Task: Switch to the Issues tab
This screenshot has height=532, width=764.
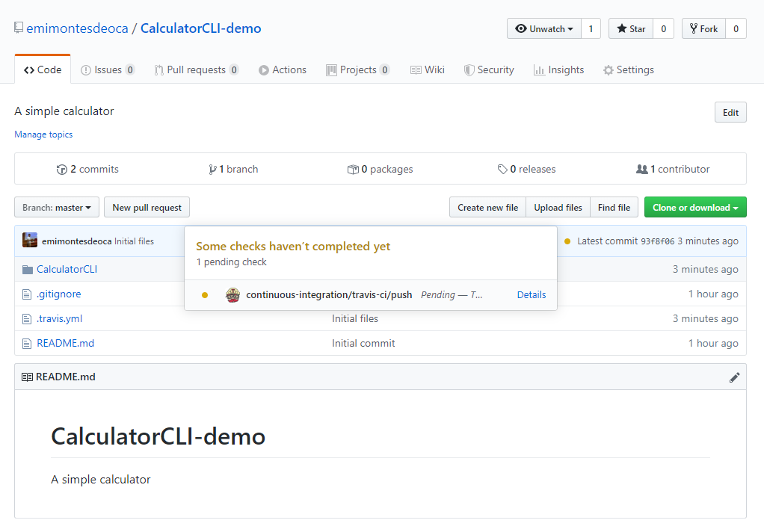Action: point(108,69)
